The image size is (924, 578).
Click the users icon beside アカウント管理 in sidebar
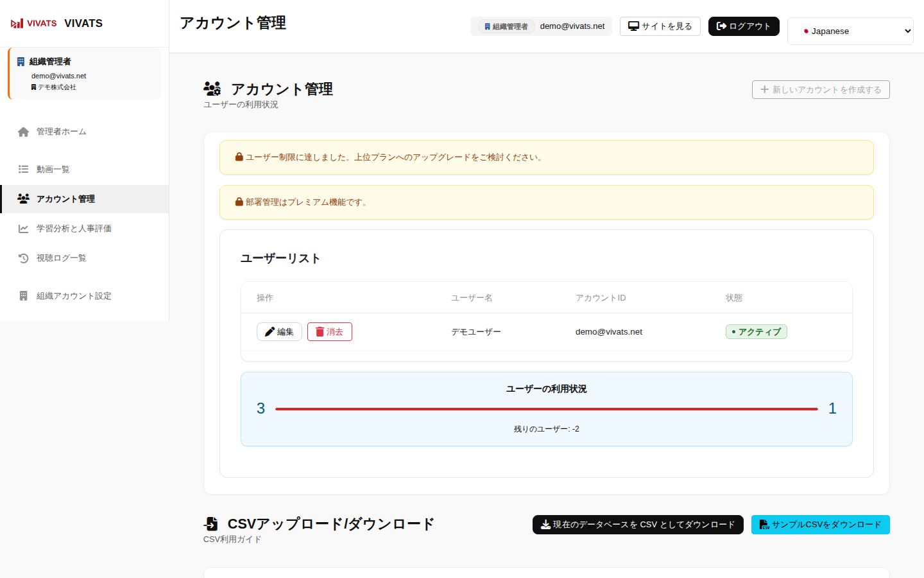(24, 199)
